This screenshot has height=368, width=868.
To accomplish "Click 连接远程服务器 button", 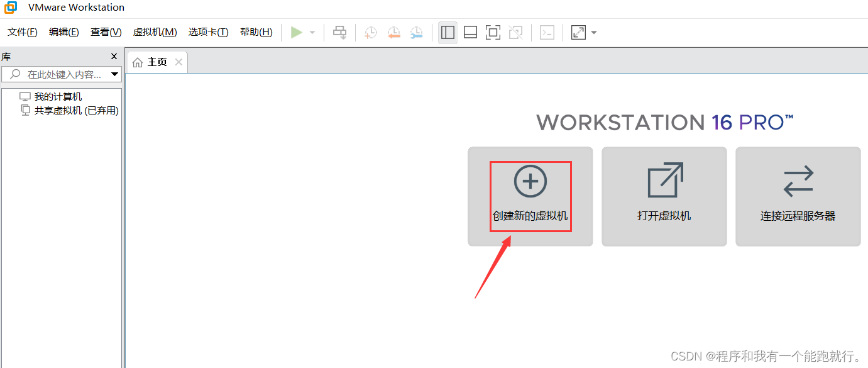I will [x=798, y=196].
